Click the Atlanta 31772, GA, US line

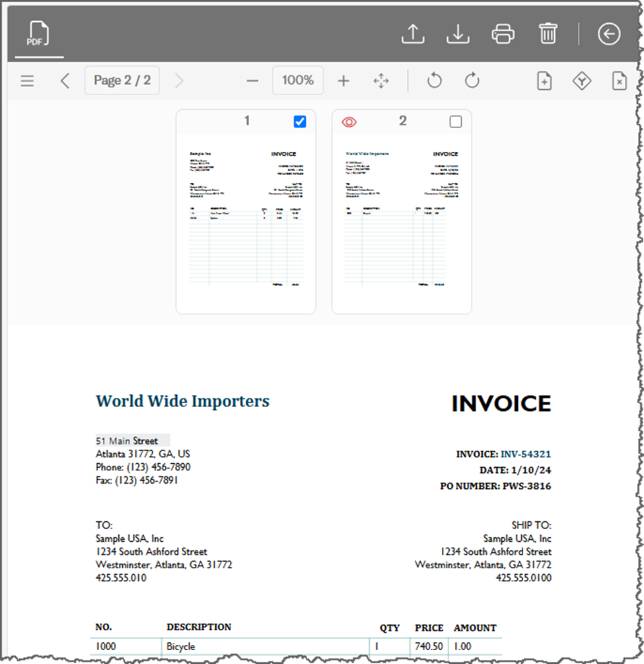coord(143,454)
